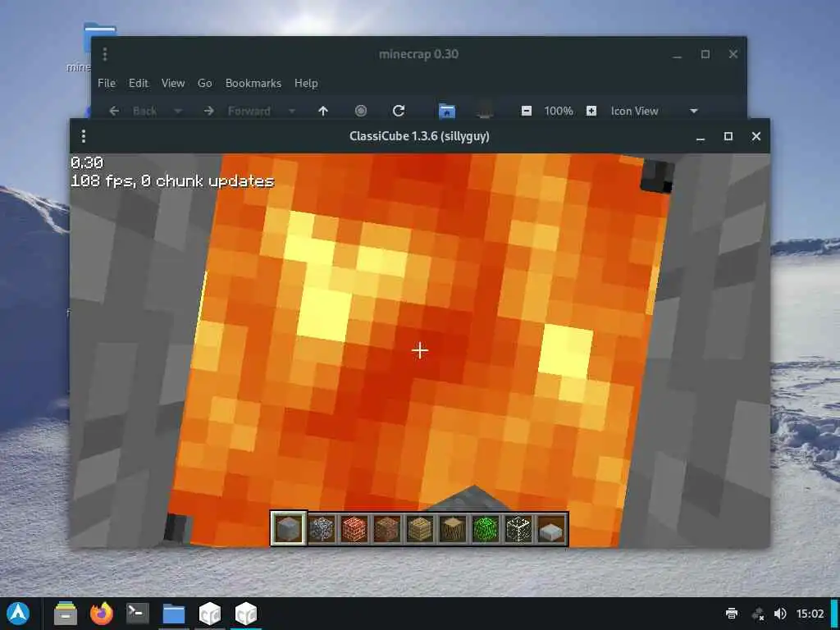Switch to the active ClassiCube taskbar entry
Viewport: 840px width, 630px height.
[246, 614]
